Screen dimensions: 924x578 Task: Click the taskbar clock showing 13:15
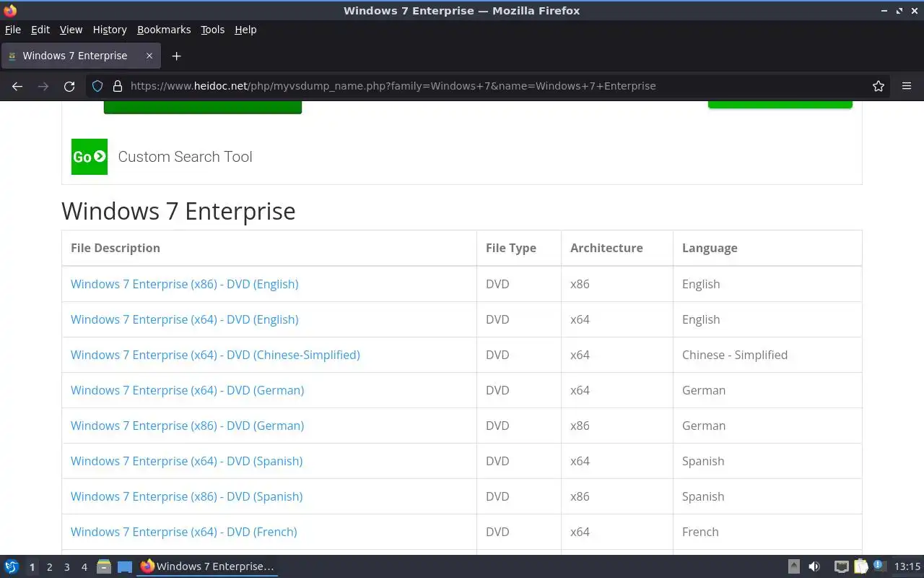click(x=907, y=566)
